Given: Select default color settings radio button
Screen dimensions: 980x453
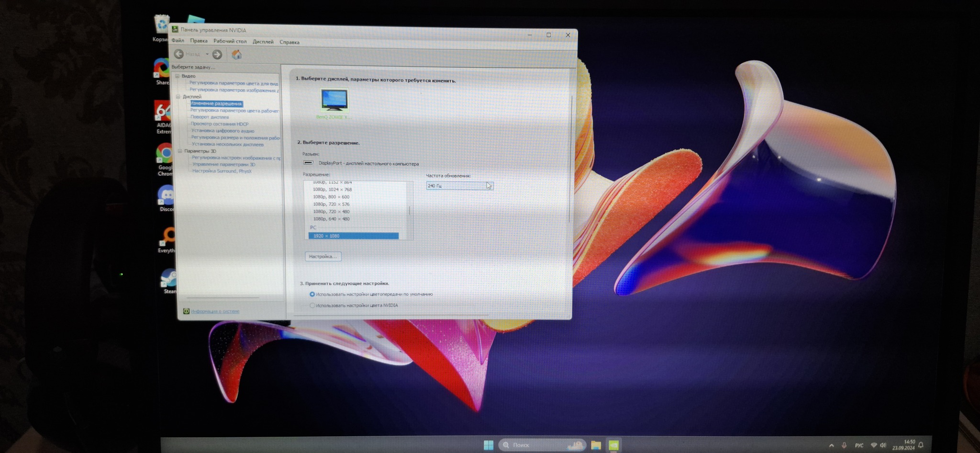Looking at the screenshot, I should (312, 294).
